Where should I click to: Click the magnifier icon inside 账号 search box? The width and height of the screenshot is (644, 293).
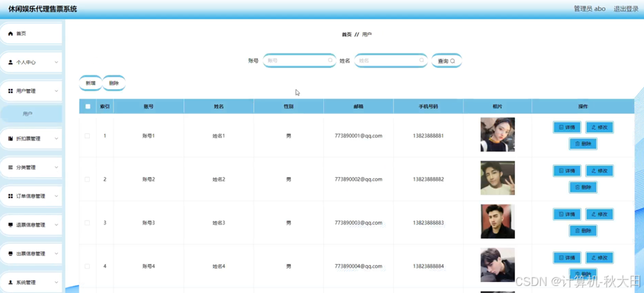coord(330,60)
